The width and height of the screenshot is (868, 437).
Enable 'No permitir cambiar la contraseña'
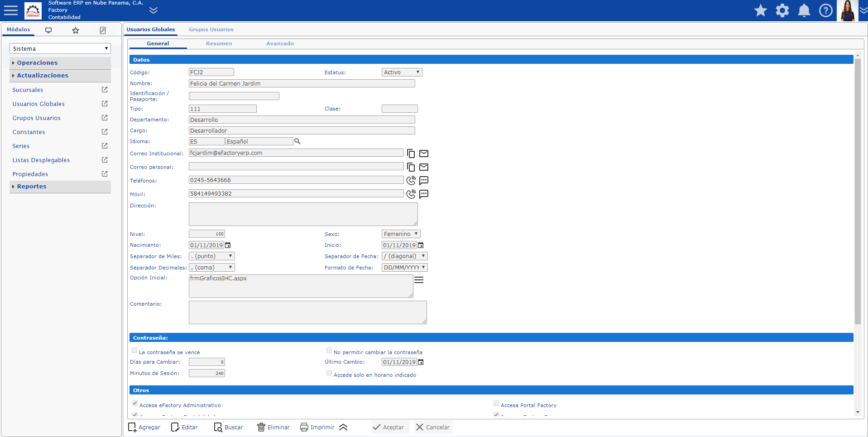point(329,350)
